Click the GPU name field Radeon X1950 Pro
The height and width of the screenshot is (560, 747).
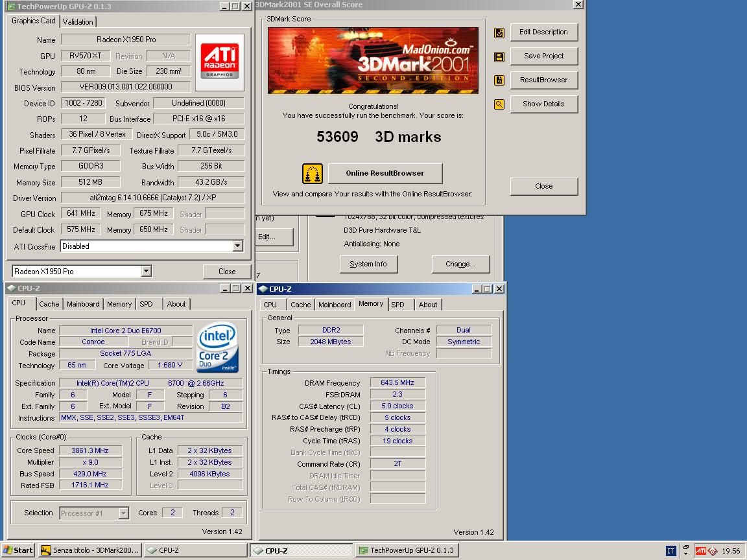tap(126, 40)
